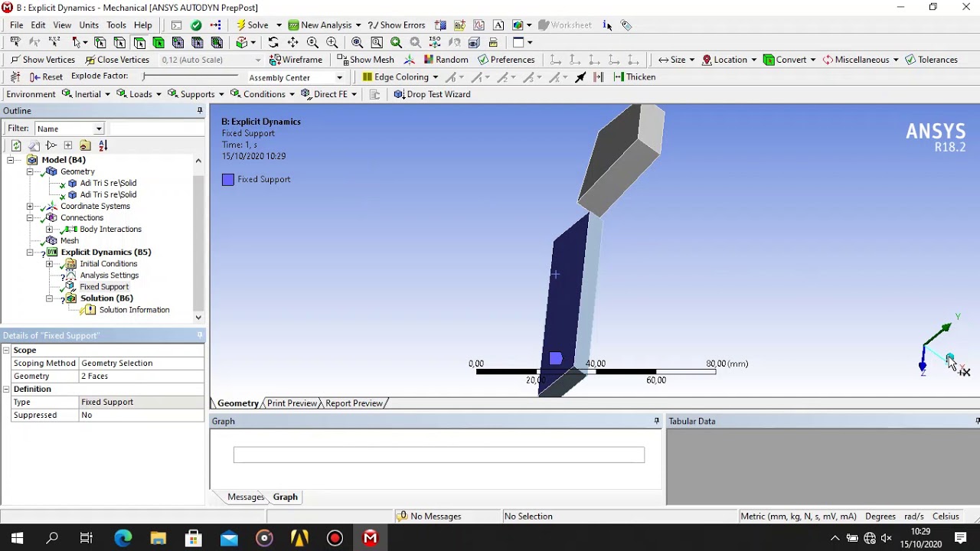Select Solution Information in the tree
The width and height of the screenshot is (980, 551).
(134, 310)
